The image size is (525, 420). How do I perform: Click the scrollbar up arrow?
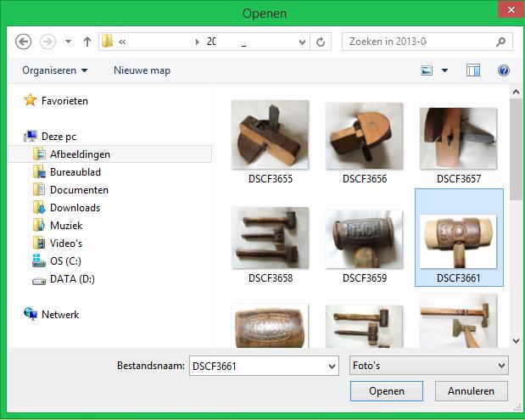pos(516,92)
